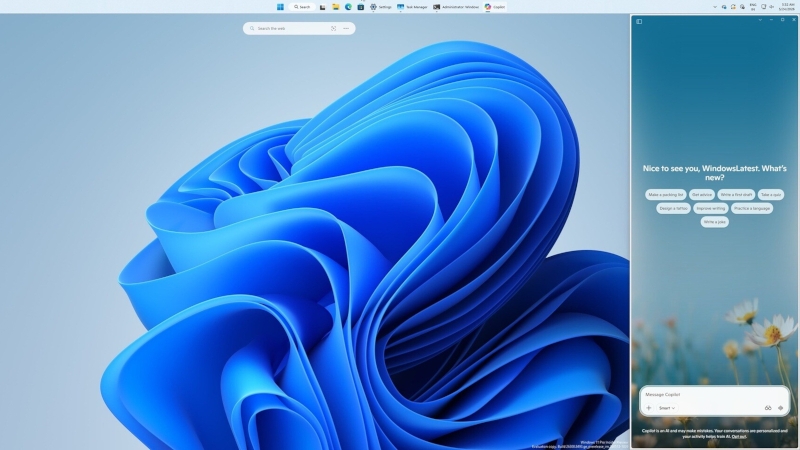Click the visual search icon in the desktop search bar

[333, 29]
